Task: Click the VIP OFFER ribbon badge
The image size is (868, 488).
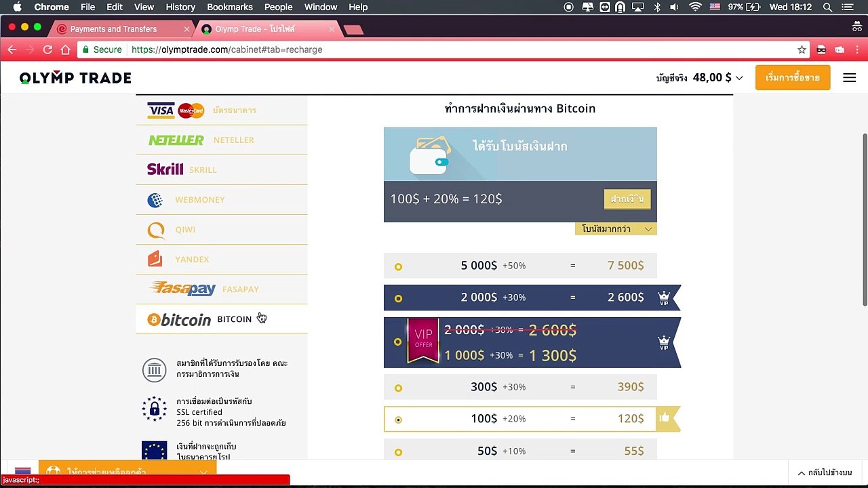Action: (x=423, y=340)
